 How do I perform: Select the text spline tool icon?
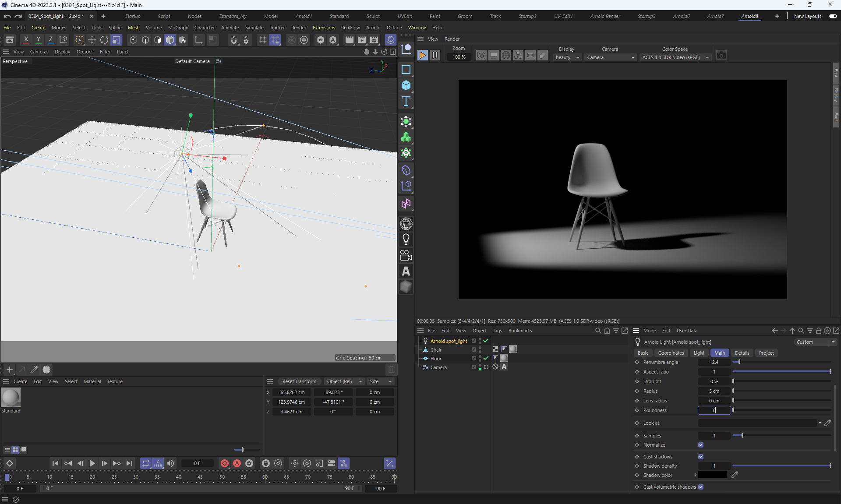[x=406, y=102]
